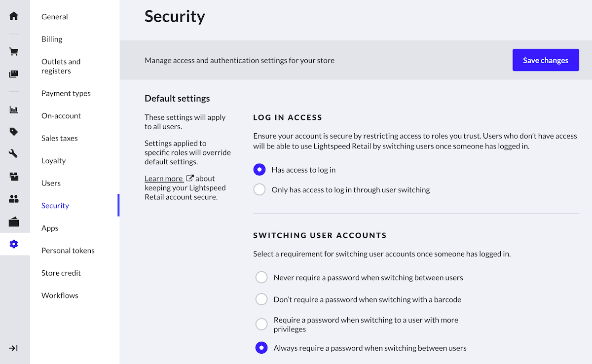The image size is (592, 364).
Task: Open the Billing settings page
Action: click(52, 39)
